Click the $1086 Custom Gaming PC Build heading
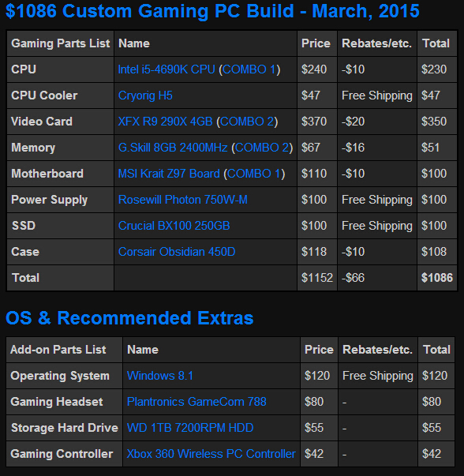 212,11
